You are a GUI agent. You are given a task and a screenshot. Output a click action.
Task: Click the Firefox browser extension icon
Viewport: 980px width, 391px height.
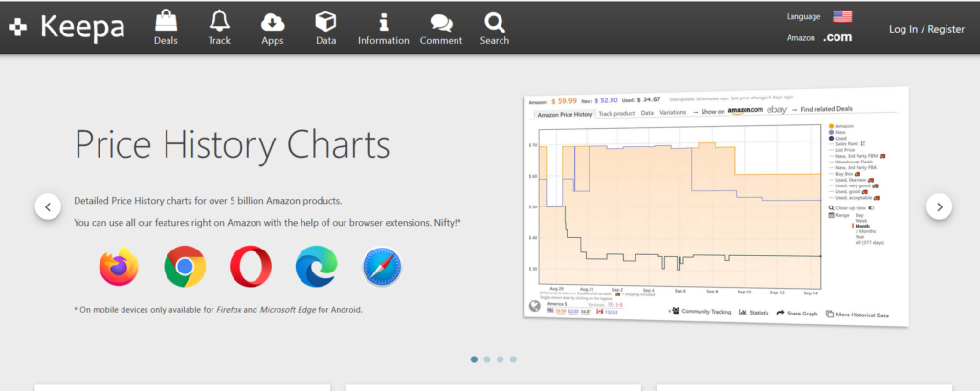tap(119, 266)
